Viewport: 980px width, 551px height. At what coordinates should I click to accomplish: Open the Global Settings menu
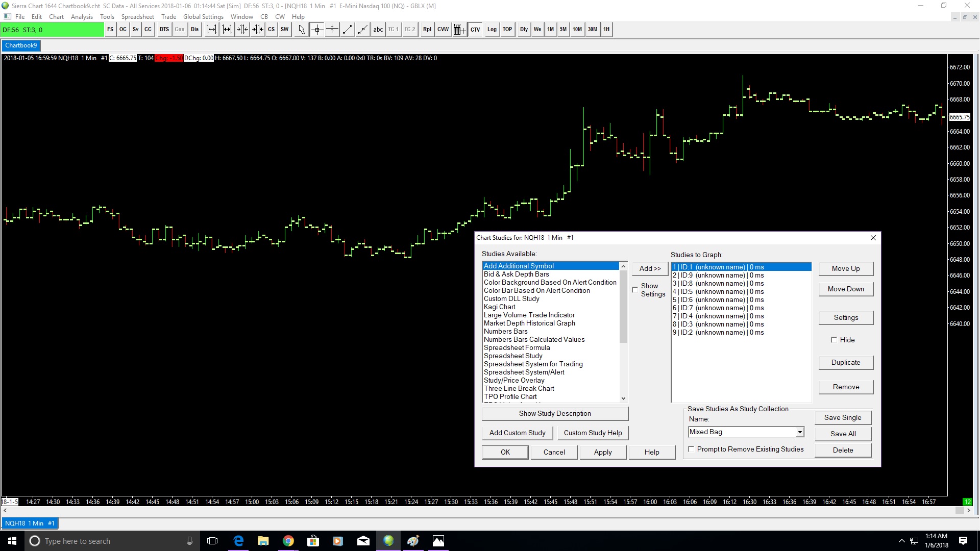tap(203, 17)
